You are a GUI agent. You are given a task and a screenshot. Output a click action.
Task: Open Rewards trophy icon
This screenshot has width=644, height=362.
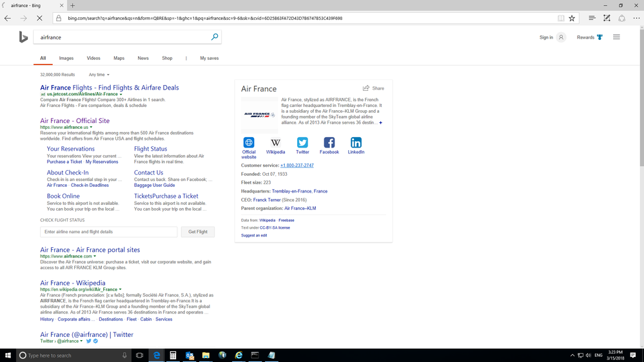pos(600,37)
